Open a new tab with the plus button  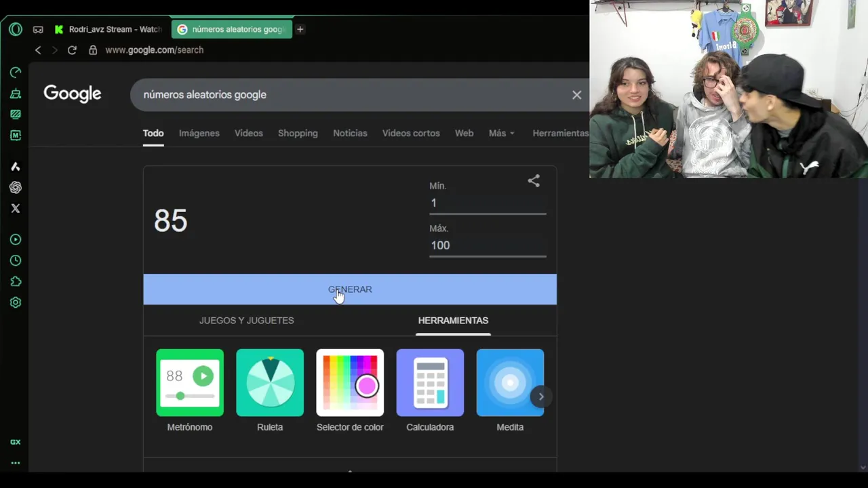(300, 30)
